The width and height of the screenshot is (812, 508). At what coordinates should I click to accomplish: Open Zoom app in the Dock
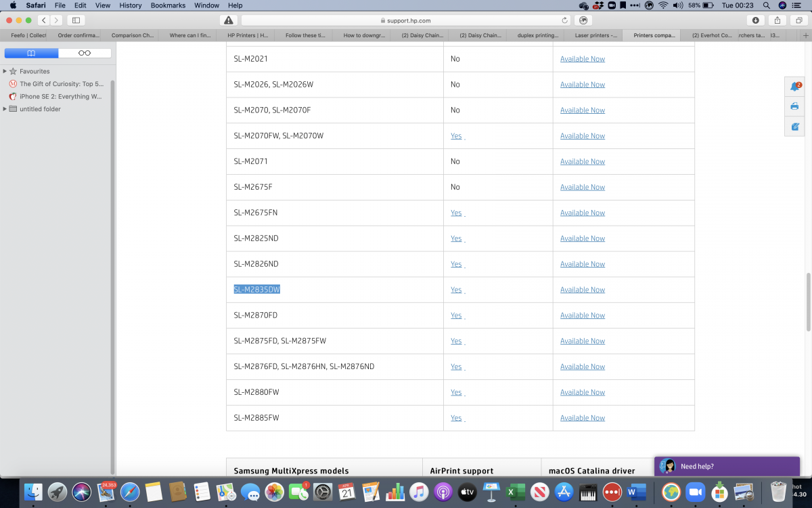coord(695,492)
